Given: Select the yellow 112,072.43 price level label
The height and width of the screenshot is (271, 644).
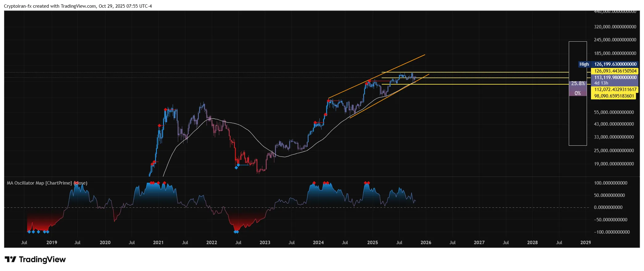Looking at the screenshot, I should pyautogui.click(x=615, y=90).
